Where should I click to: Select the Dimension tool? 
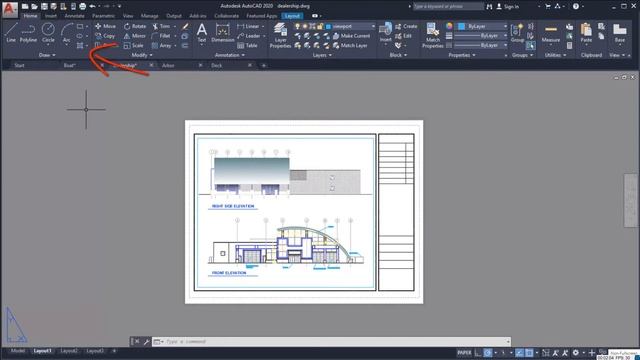coord(222,33)
